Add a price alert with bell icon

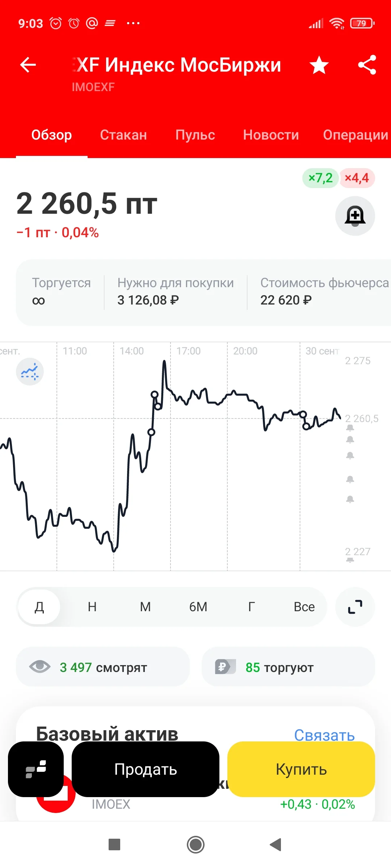click(355, 216)
